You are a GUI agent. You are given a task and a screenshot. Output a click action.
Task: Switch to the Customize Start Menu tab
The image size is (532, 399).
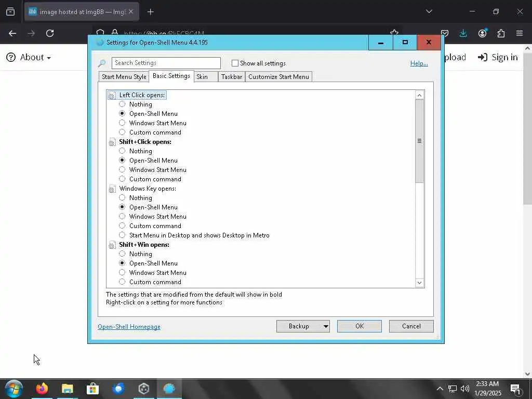click(278, 77)
